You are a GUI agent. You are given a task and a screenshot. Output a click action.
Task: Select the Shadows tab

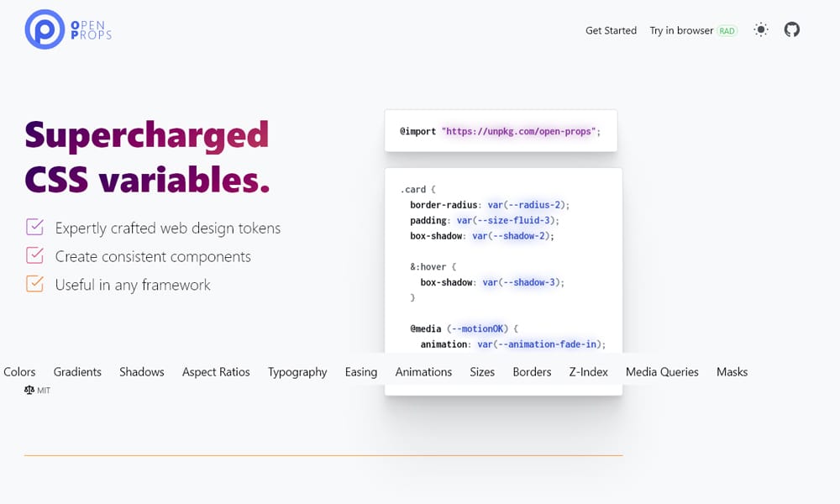tap(141, 371)
